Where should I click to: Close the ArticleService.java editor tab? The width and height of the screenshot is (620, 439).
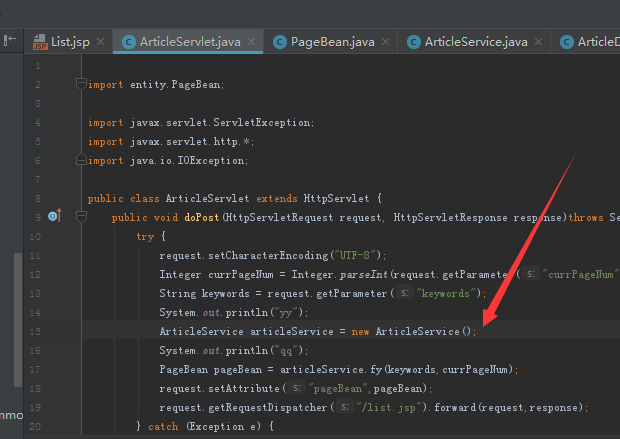coord(539,42)
